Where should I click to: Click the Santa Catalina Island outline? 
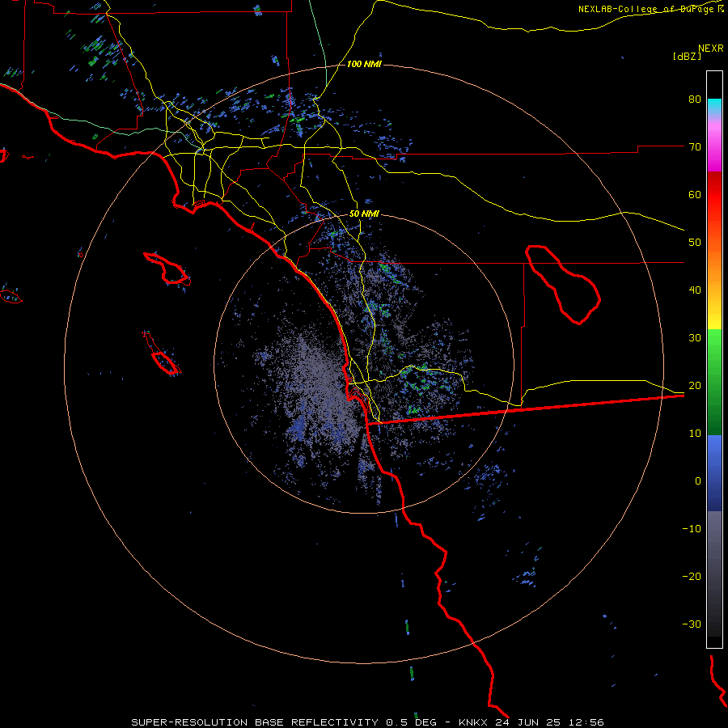167,269
